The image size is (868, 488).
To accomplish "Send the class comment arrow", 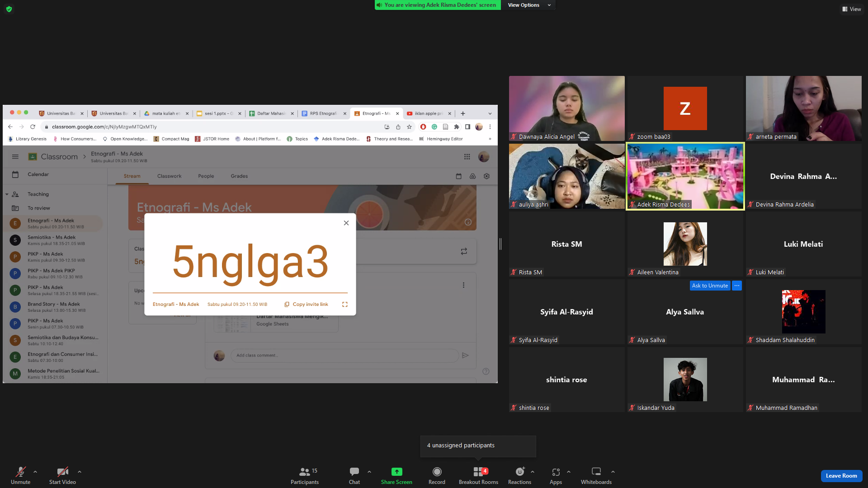I will 466,356.
